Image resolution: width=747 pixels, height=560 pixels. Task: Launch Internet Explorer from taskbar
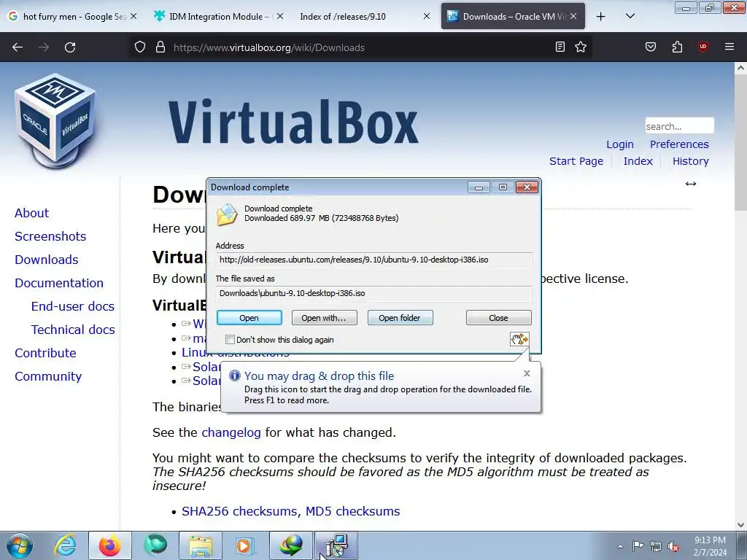point(65,545)
